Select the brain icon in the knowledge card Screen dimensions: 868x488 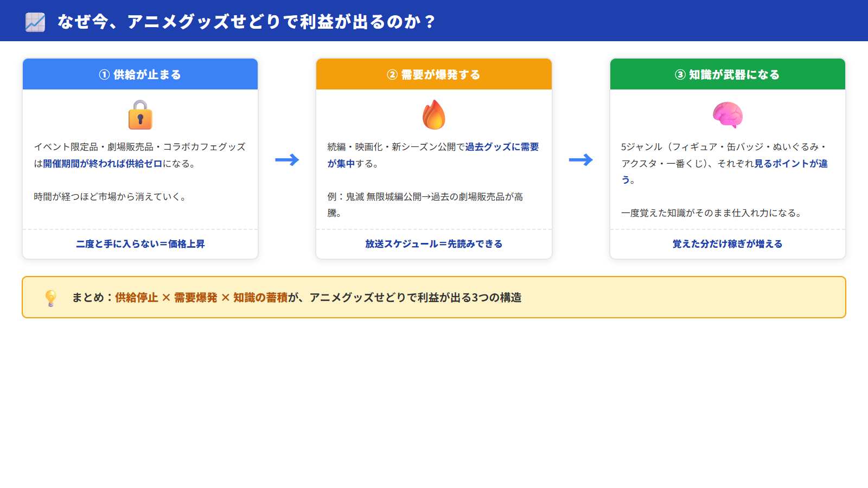click(x=727, y=114)
